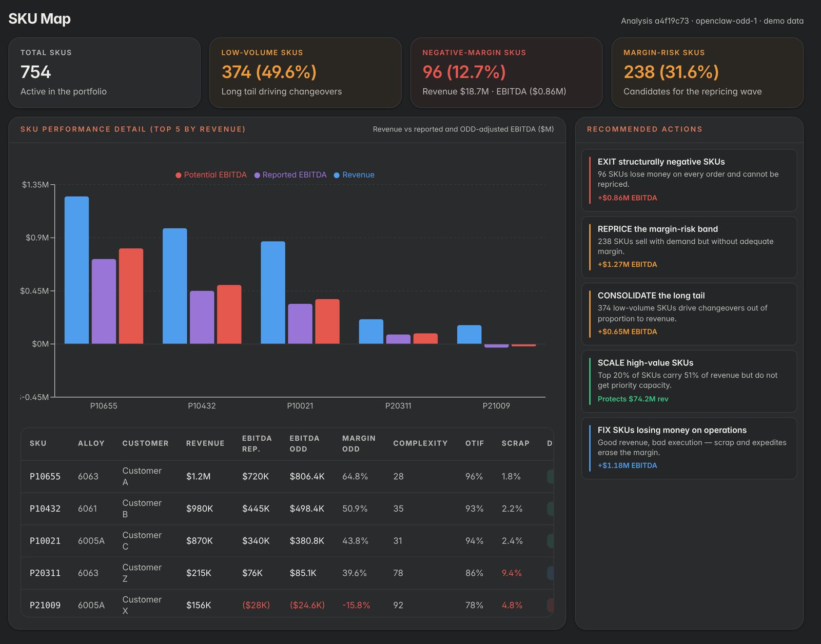Click P20311 label on chart axis
This screenshot has width=821, height=644.
(398, 406)
